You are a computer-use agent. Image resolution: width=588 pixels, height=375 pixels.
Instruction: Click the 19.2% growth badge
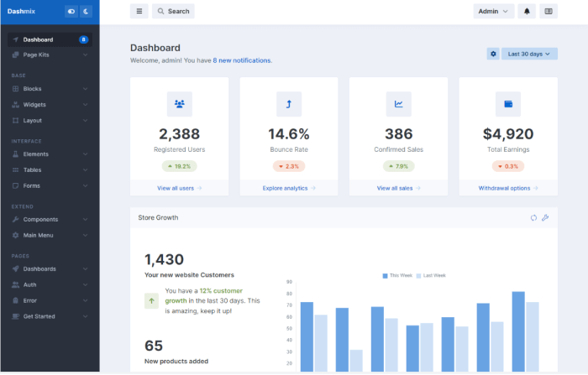point(179,166)
